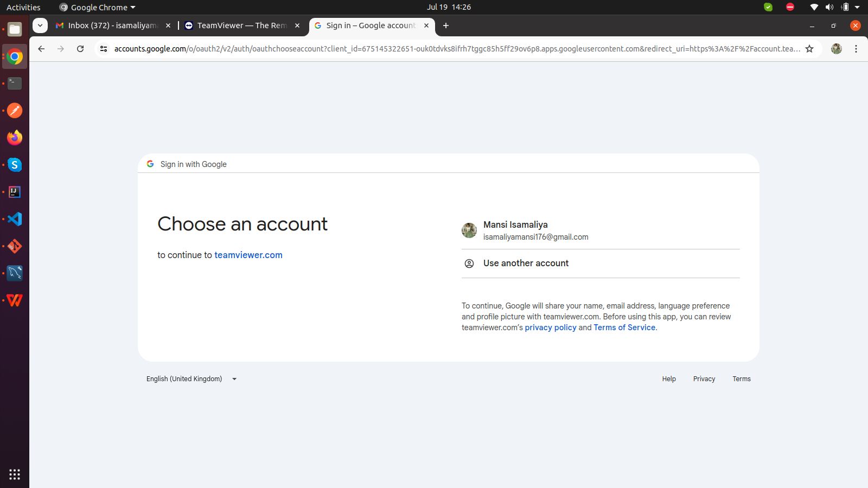Open the Wi-Fi status indicator

point(814,7)
